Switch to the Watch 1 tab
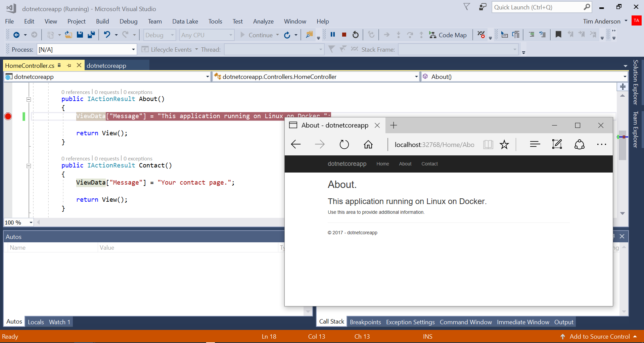This screenshot has width=644, height=343. (x=59, y=322)
